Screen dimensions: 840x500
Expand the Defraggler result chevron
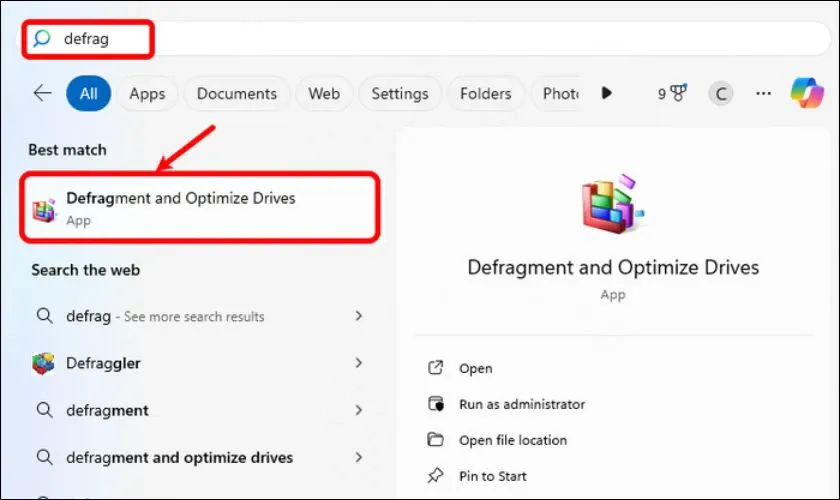[x=359, y=364]
